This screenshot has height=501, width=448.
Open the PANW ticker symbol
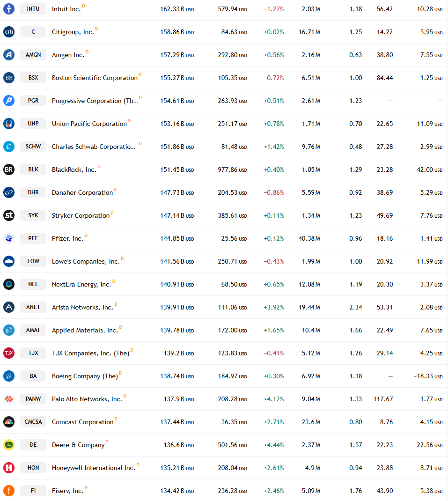pyautogui.click(x=33, y=399)
